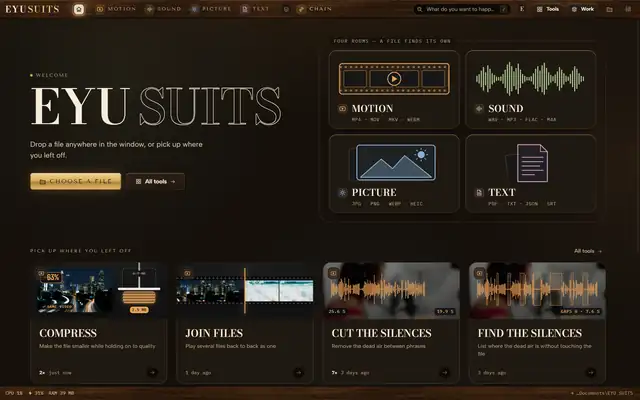The image size is (640, 400).
Task: Follow 'All tools' link above recent cards
Action: point(588,251)
